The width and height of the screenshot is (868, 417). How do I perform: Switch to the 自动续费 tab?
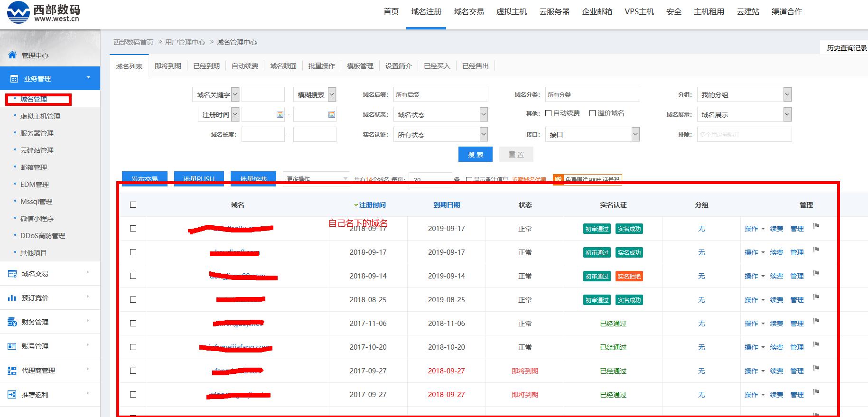pyautogui.click(x=245, y=66)
